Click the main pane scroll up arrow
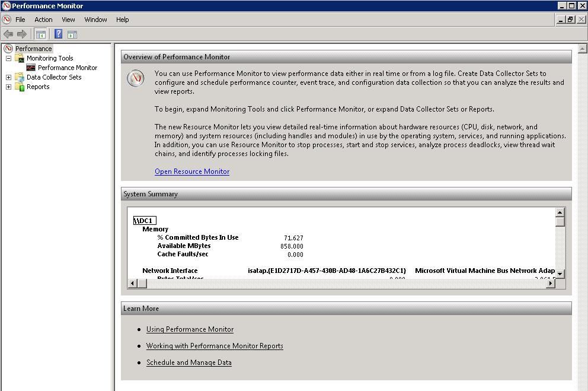 583,49
